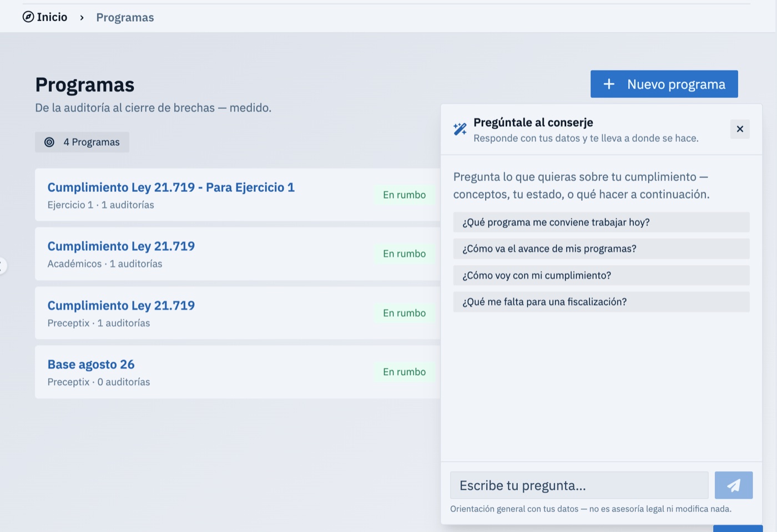Click En rumbo status of Ejercicio 1 program

[404, 195]
